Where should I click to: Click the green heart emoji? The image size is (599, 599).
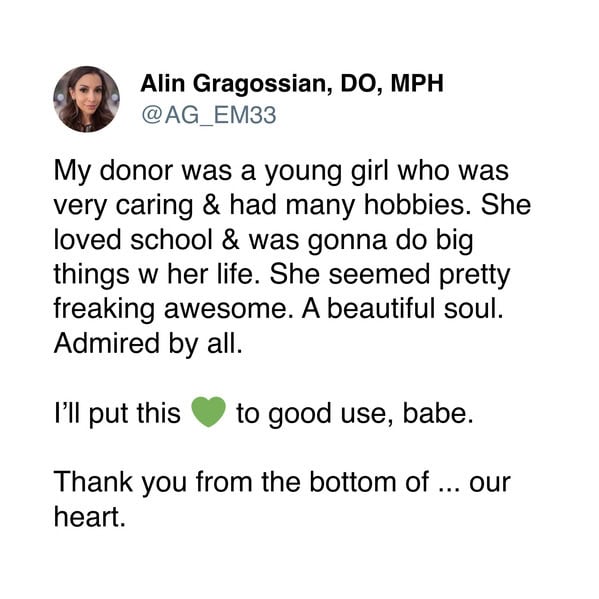[208, 411]
